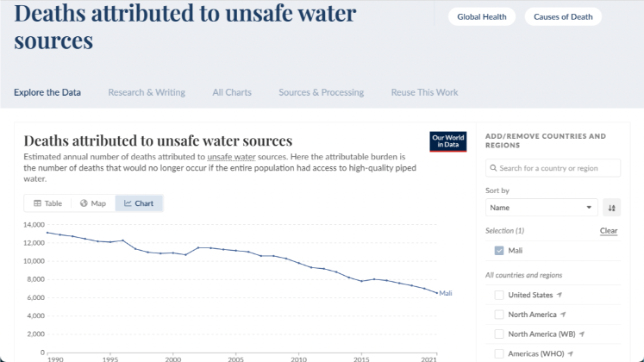
Task: Click the Global Health tag button
Action: pos(482,16)
